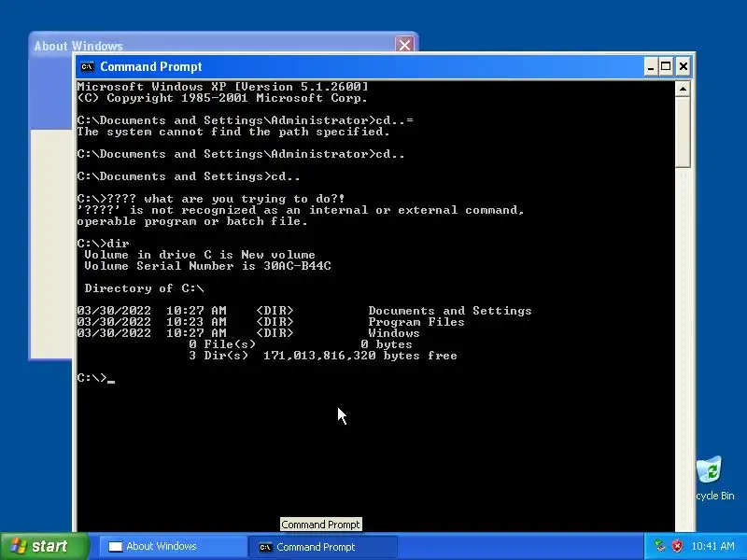Click the Command Prompt scroll up arrow
This screenshot has width=747, height=560.
pos(683,89)
